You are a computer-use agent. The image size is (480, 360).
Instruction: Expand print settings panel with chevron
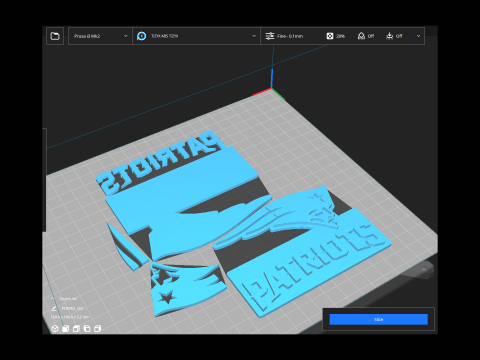(418, 36)
